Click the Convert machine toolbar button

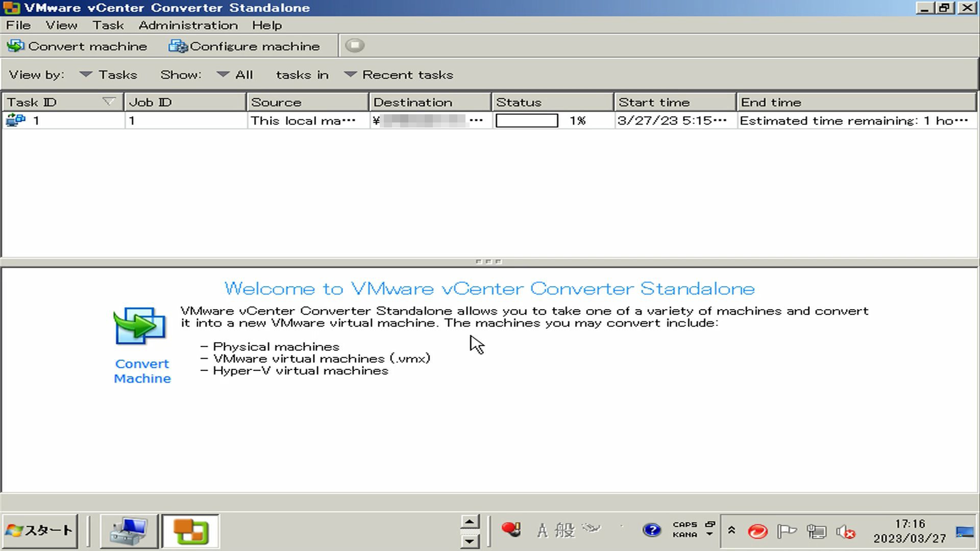point(77,46)
